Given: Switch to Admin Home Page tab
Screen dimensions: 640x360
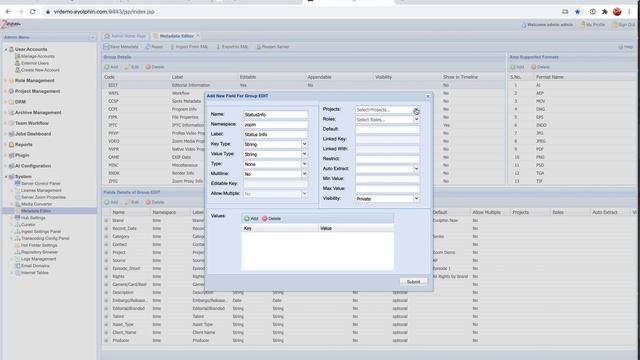Looking at the screenshot, I should (125, 36).
